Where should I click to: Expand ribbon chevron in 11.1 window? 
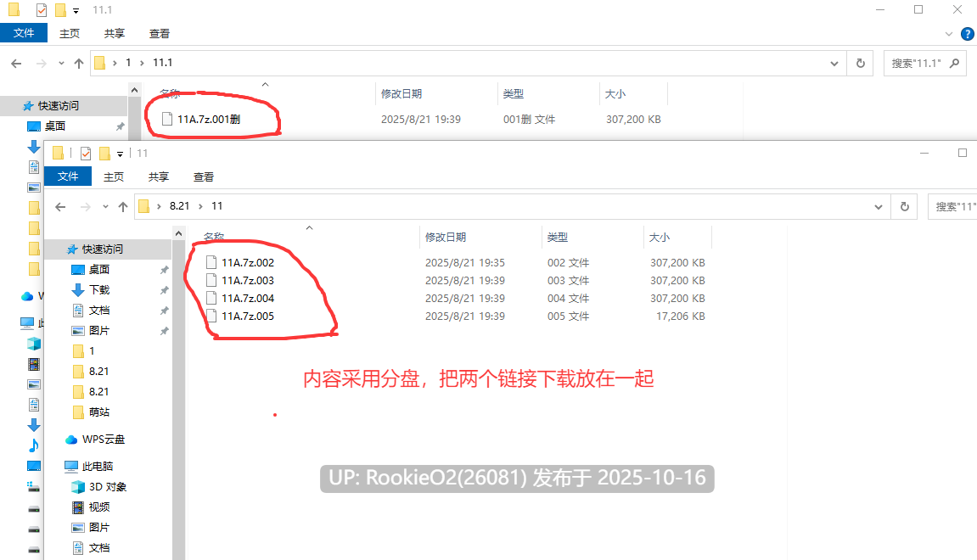[x=949, y=34]
